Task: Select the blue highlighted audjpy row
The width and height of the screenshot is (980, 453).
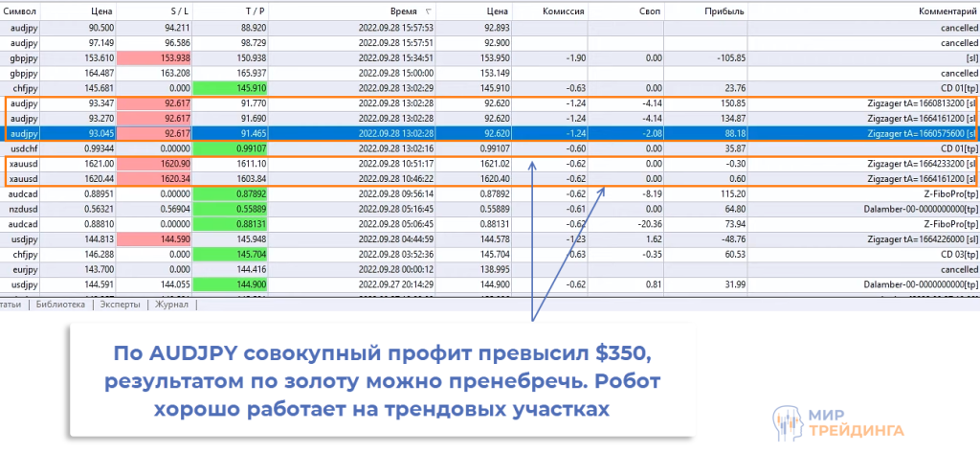Action: [x=23, y=132]
